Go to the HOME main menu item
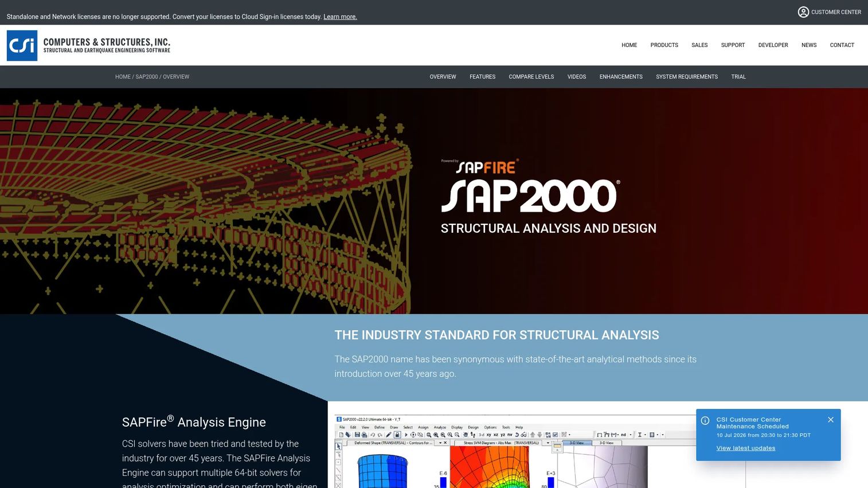The image size is (868, 488). (x=629, y=45)
